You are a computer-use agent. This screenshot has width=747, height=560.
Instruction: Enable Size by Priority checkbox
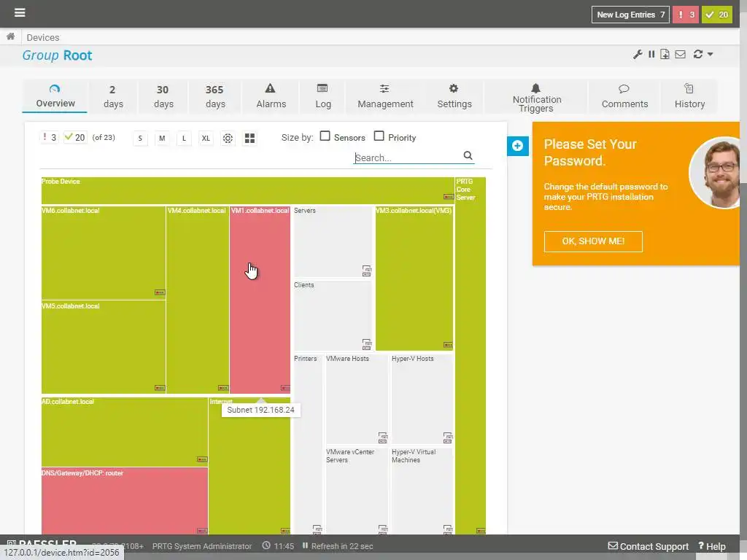(x=379, y=136)
